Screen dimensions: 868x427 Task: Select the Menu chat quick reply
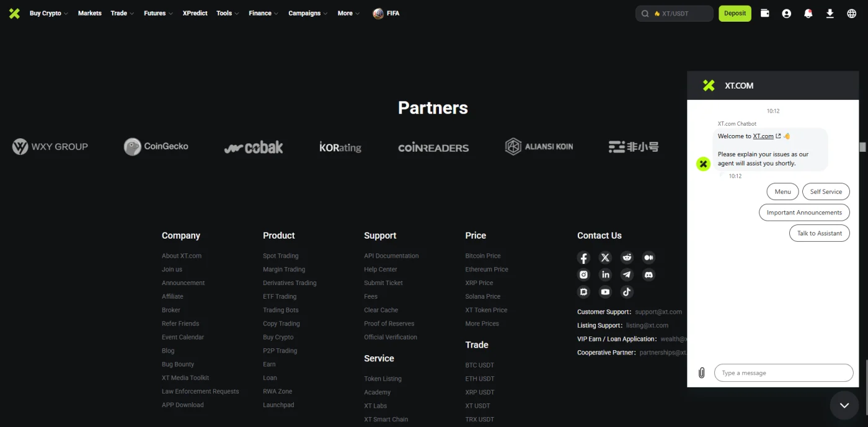click(x=782, y=191)
